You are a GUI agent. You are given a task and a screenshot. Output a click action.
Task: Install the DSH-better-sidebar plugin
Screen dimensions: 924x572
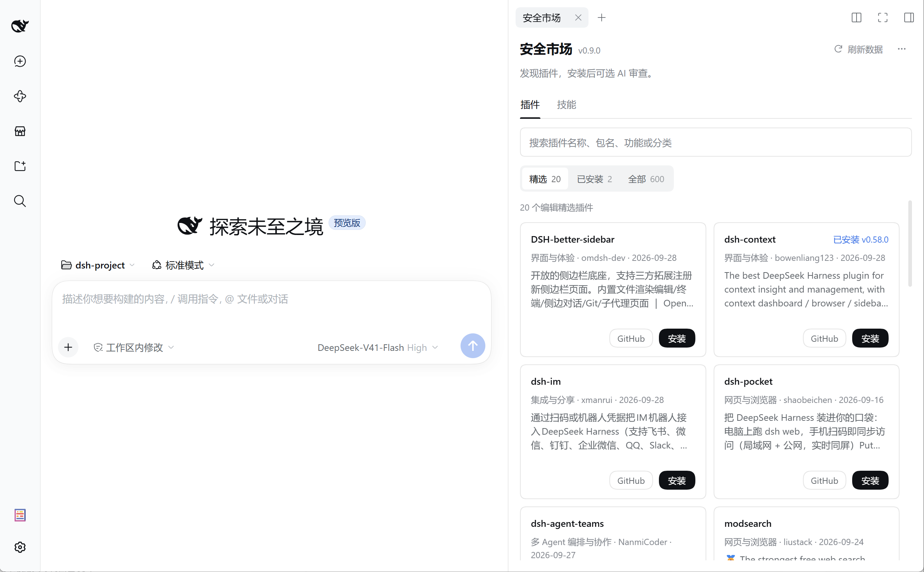tap(676, 338)
